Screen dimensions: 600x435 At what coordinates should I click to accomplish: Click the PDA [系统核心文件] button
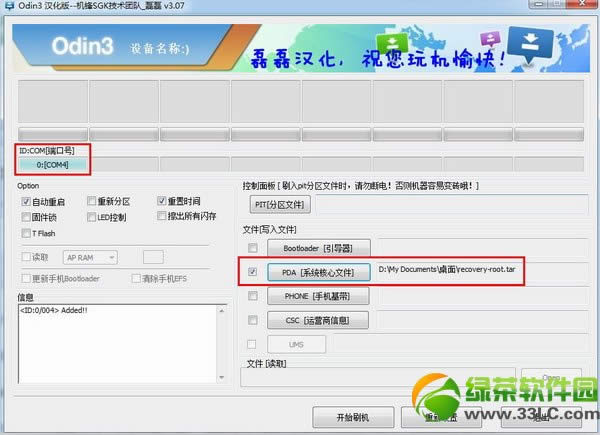(318, 272)
